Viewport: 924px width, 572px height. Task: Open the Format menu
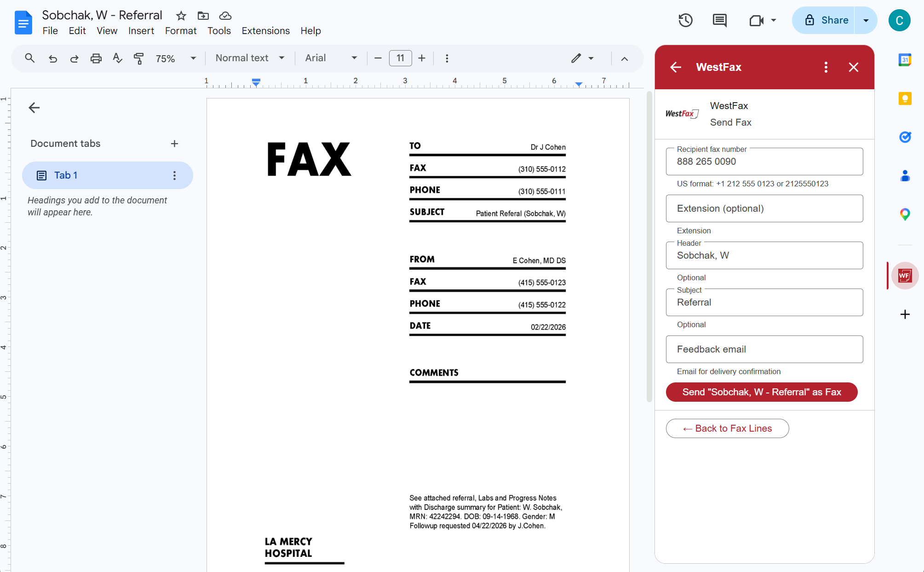point(181,31)
